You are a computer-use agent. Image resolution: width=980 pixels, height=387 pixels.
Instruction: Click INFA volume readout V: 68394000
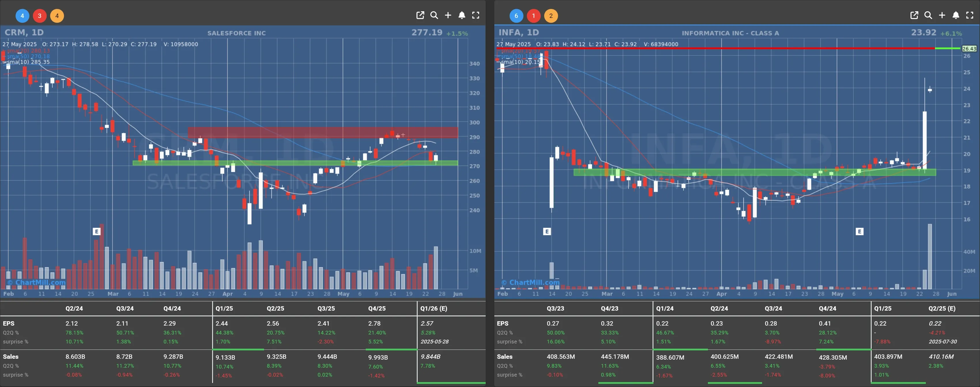tap(661, 44)
